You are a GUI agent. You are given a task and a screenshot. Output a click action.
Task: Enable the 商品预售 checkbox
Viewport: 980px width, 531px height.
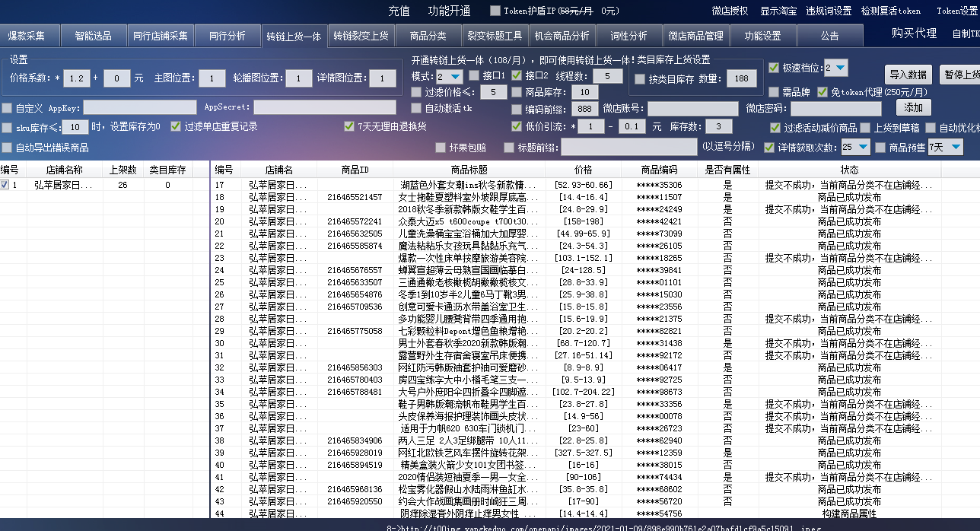tap(881, 147)
